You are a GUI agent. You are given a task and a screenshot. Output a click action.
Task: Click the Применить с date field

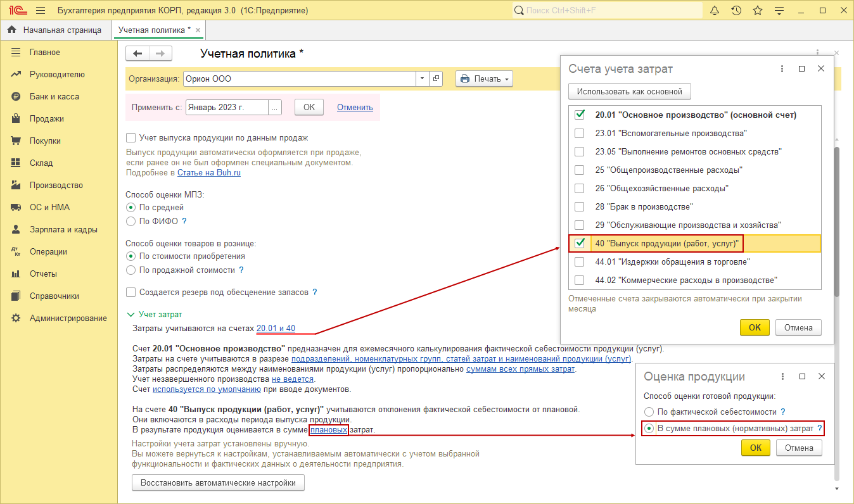point(227,108)
